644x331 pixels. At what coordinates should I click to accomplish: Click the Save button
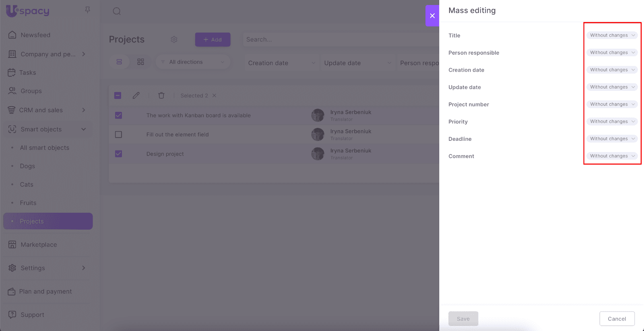463,319
